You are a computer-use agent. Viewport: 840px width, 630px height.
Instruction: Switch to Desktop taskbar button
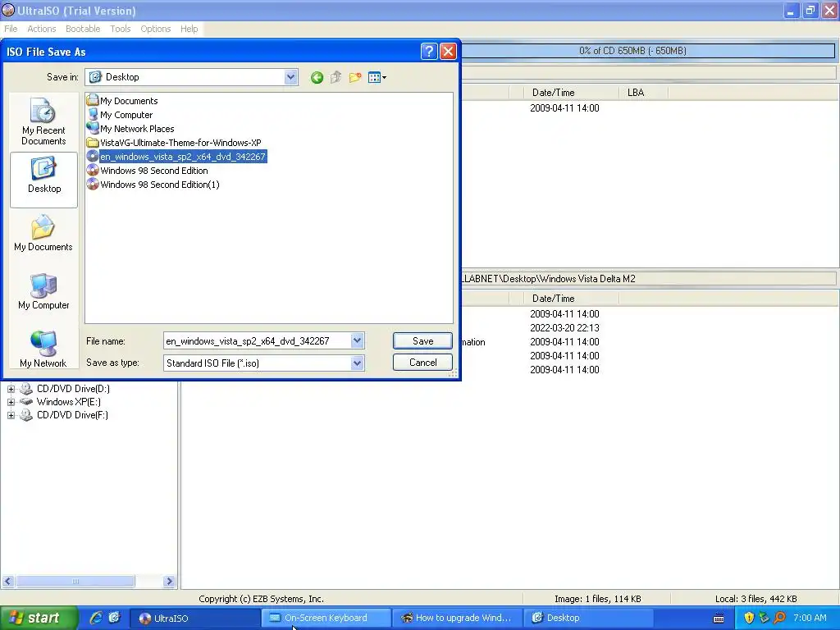(588, 619)
